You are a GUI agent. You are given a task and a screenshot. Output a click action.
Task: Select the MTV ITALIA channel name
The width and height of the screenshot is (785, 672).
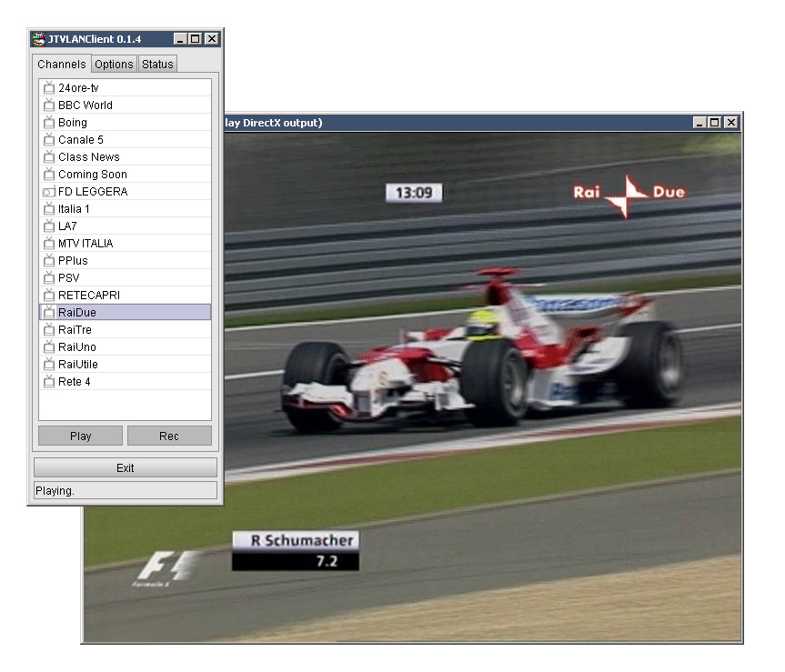click(x=86, y=243)
